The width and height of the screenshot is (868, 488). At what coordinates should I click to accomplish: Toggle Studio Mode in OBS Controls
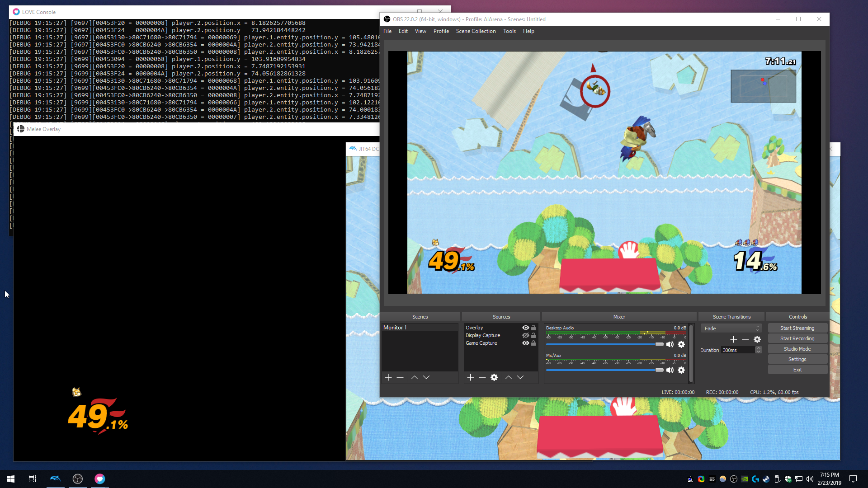coord(797,349)
